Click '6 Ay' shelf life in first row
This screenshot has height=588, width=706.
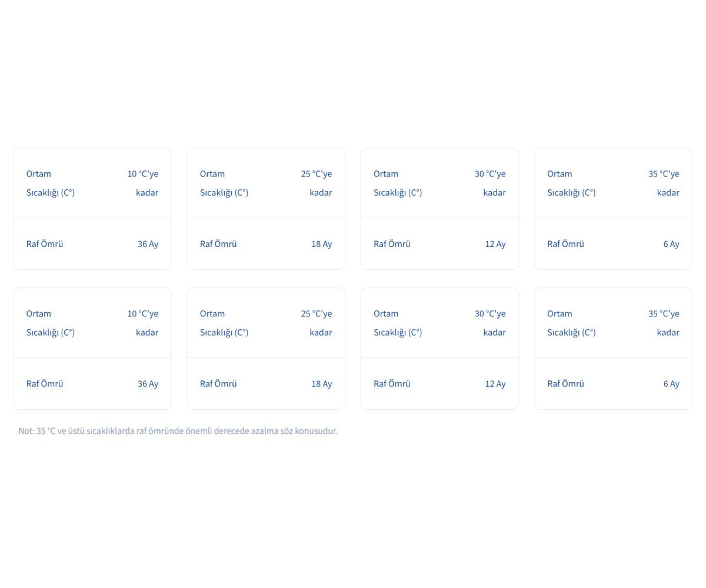671,244
